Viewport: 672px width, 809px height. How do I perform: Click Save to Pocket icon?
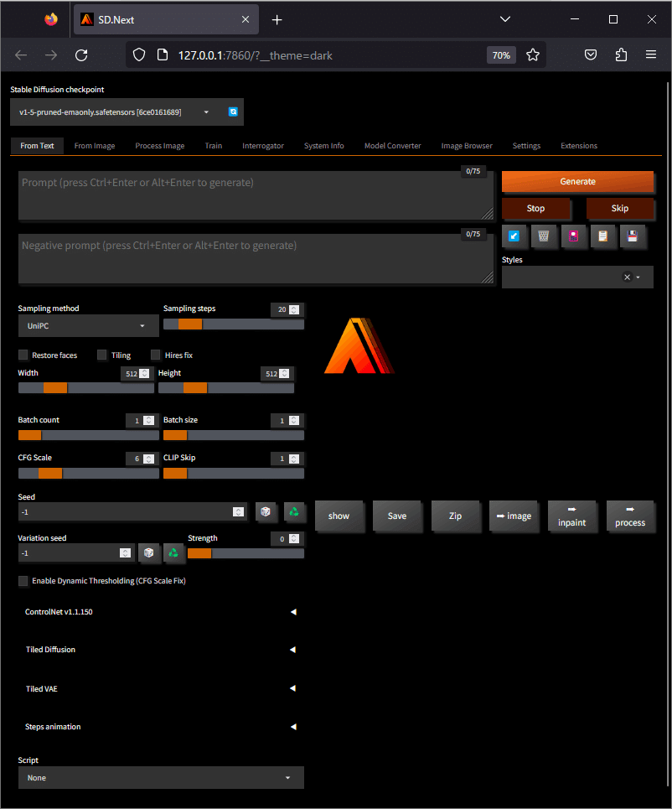[x=591, y=54]
